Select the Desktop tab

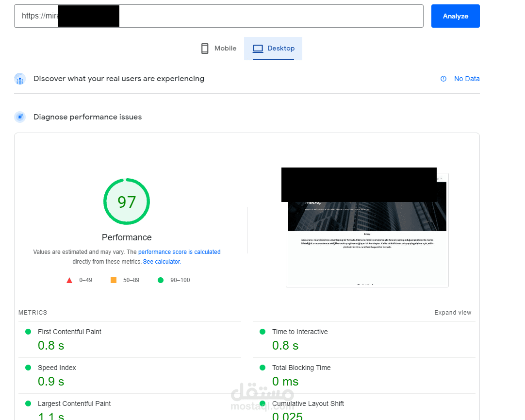(x=273, y=48)
